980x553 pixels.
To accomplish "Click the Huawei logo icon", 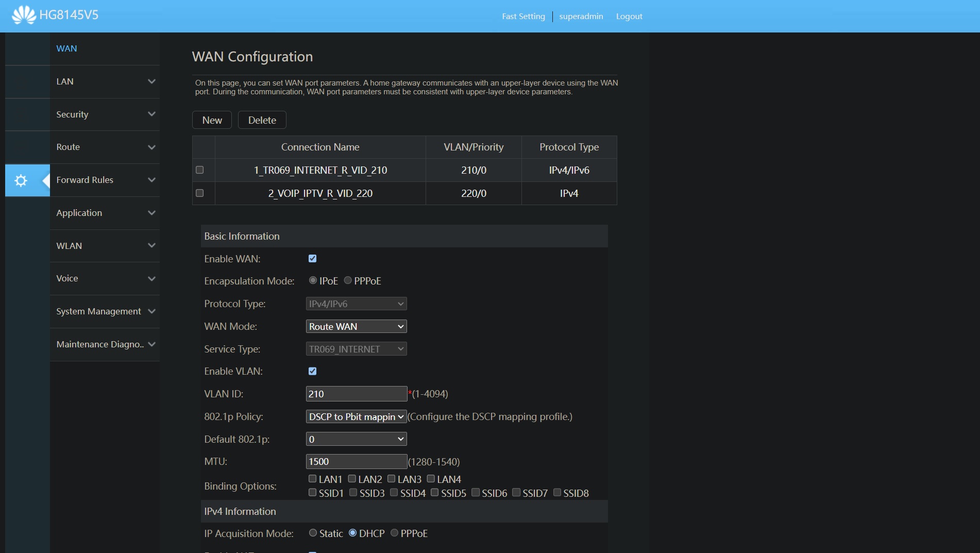I will [24, 15].
